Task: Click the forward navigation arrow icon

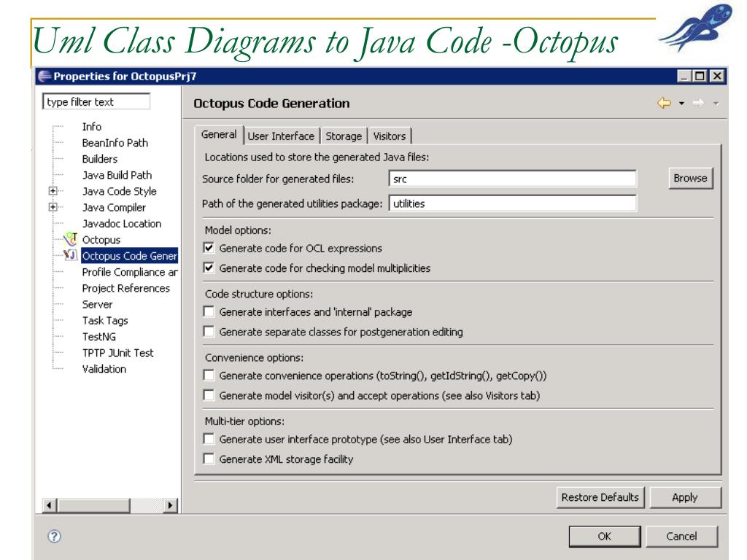Action: pyautogui.click(x=698, y=103)
